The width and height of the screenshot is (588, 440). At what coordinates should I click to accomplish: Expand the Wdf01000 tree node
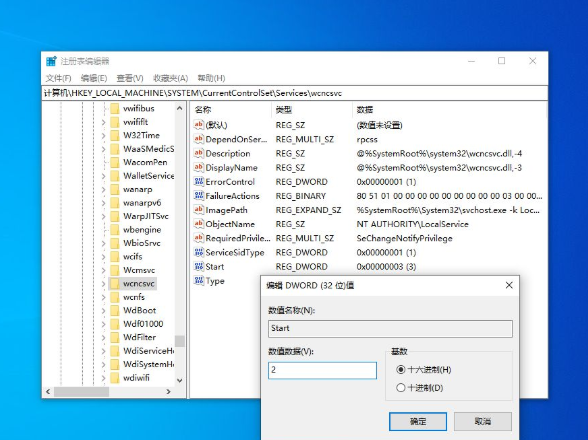coord(103,324)
